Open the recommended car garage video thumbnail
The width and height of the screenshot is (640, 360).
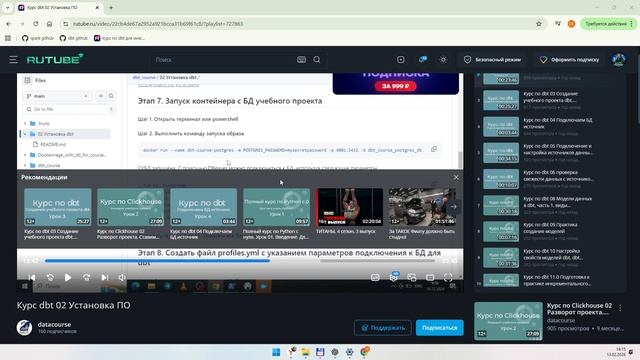click(x=422, y=207)
